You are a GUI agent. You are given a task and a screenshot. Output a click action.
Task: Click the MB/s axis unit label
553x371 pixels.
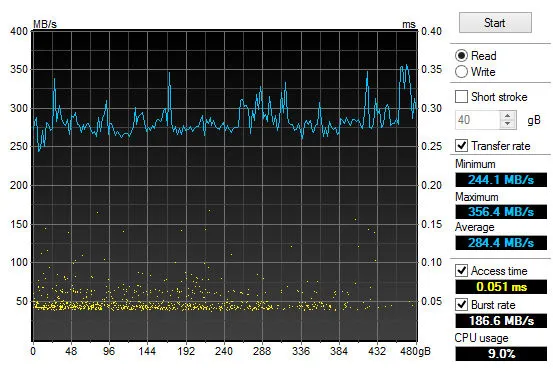45,24
